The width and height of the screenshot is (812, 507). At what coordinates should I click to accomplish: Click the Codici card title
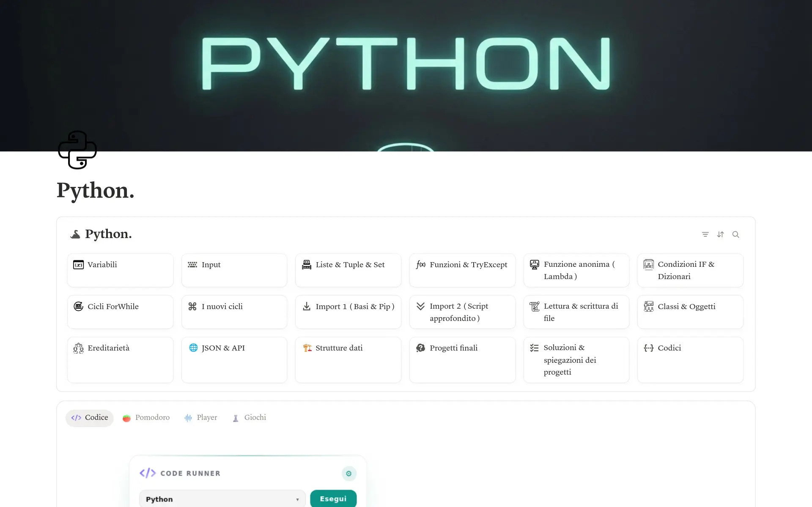click(669, 348)
